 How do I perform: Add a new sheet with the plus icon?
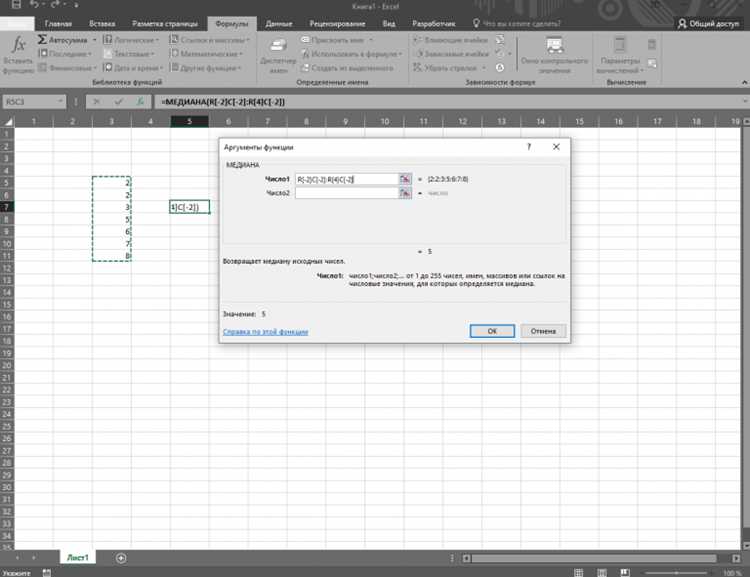pyautogui.click(x=121, y=558)
